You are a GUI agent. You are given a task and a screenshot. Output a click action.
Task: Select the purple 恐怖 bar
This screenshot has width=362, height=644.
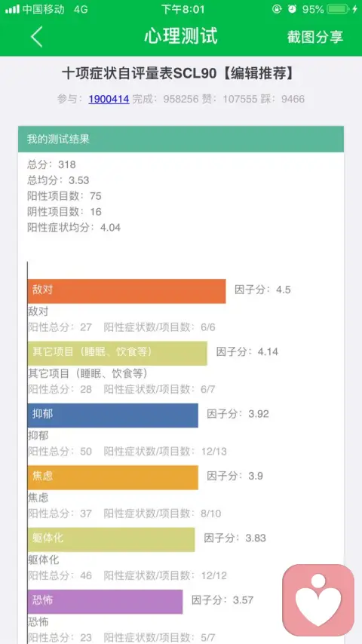pos(105,602)
